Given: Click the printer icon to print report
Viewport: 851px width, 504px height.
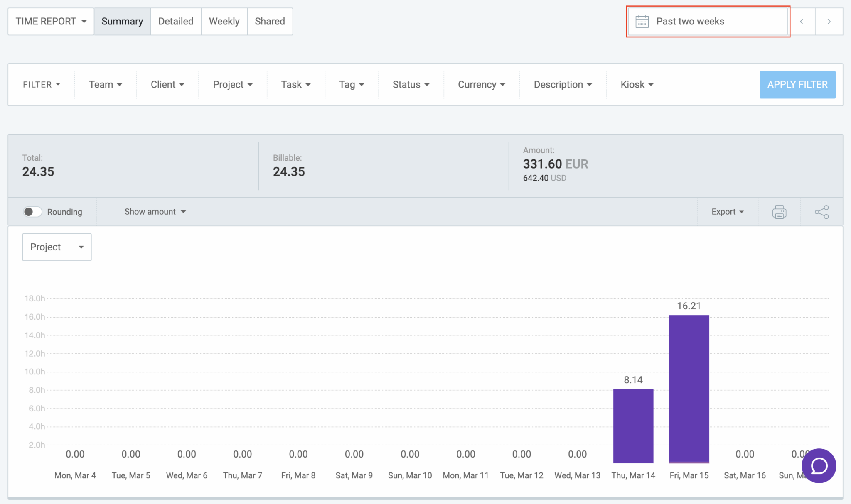Looking at the screenshot, I should 779,212.
